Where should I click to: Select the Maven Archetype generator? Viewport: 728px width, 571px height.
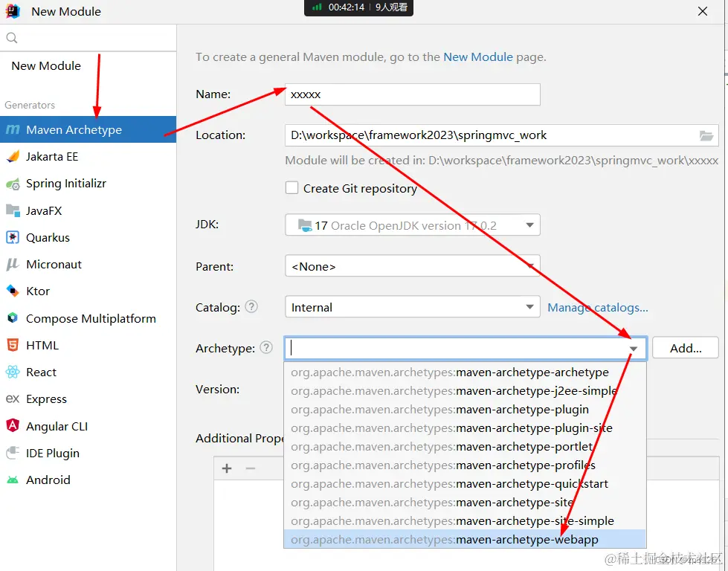pos(88,129)
